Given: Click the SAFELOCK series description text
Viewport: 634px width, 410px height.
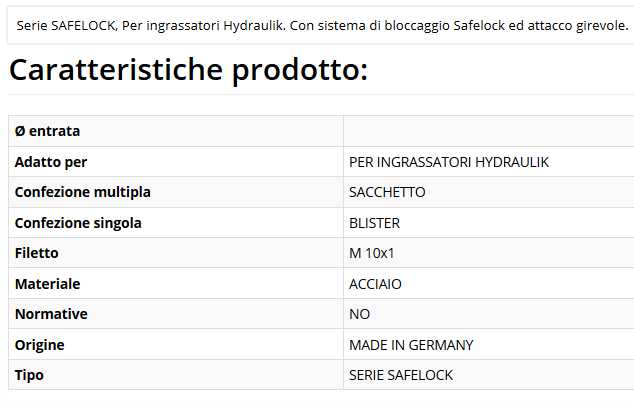Looking at the screenshot, I should 322,25.
